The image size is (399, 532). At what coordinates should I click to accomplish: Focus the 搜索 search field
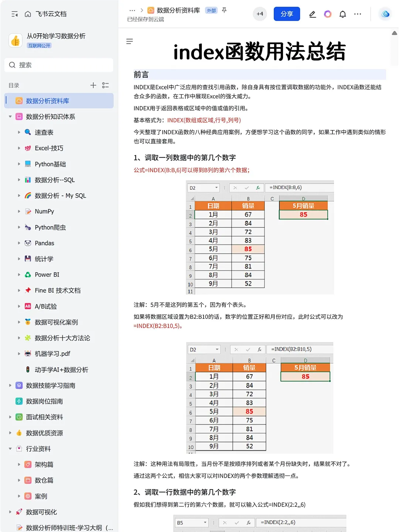(59, 65)
